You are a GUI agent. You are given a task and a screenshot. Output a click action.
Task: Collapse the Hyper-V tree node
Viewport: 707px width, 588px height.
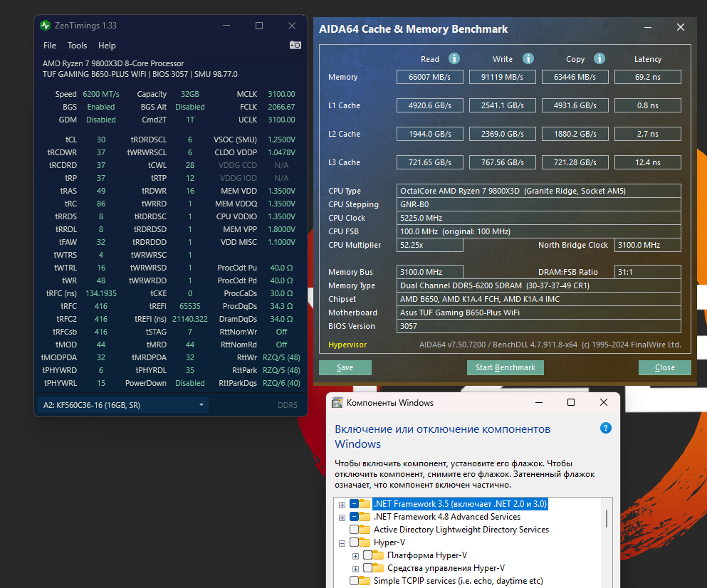click(342, 543)
